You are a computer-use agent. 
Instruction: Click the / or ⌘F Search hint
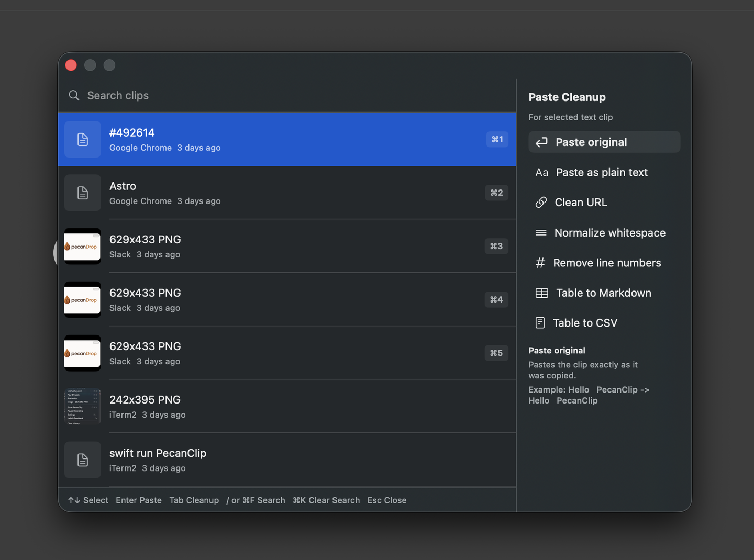tap(256, 500)
